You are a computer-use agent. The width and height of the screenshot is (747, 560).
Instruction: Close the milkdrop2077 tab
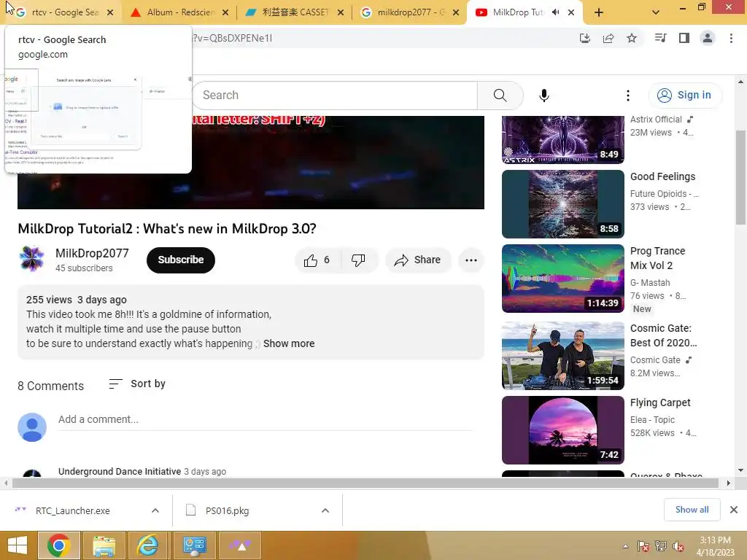[x=456, y=13]
